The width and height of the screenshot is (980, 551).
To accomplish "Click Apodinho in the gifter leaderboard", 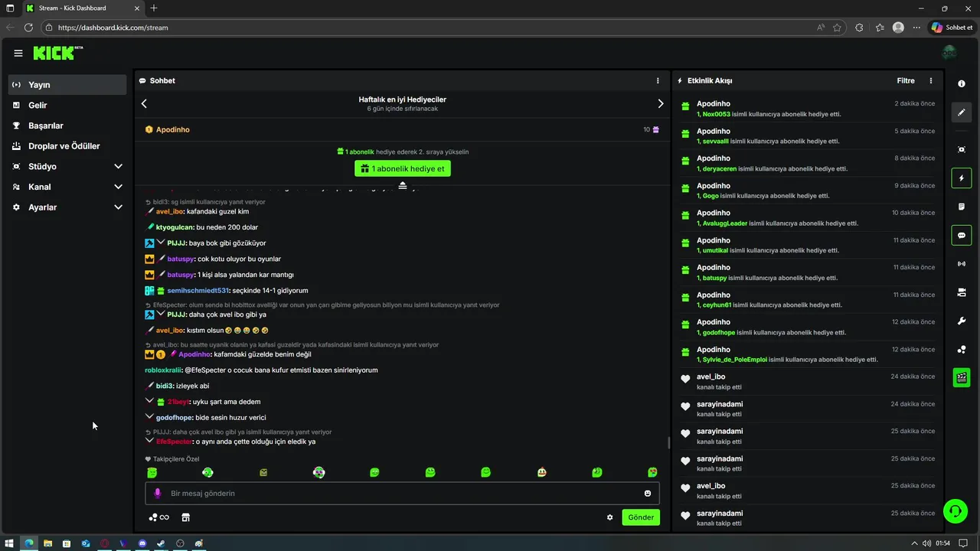I will pyautogui.click(x=173, y=129).
